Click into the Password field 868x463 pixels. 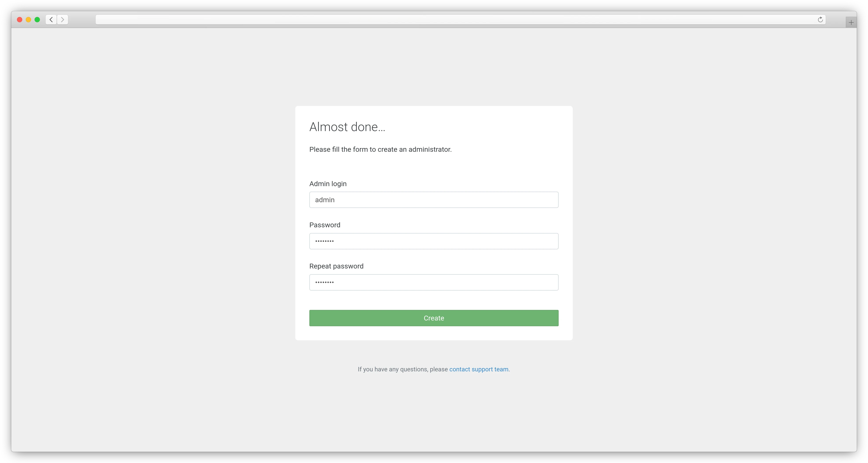(434, 241)
